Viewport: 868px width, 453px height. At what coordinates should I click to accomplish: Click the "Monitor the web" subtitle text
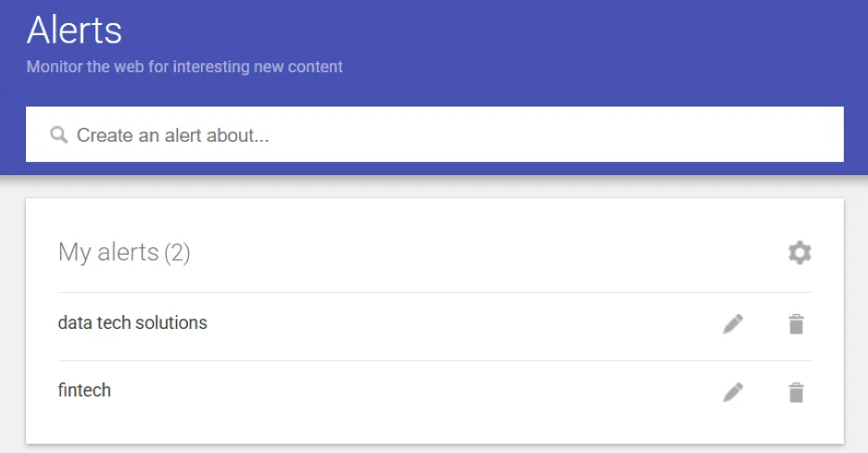tap(184, 67)
